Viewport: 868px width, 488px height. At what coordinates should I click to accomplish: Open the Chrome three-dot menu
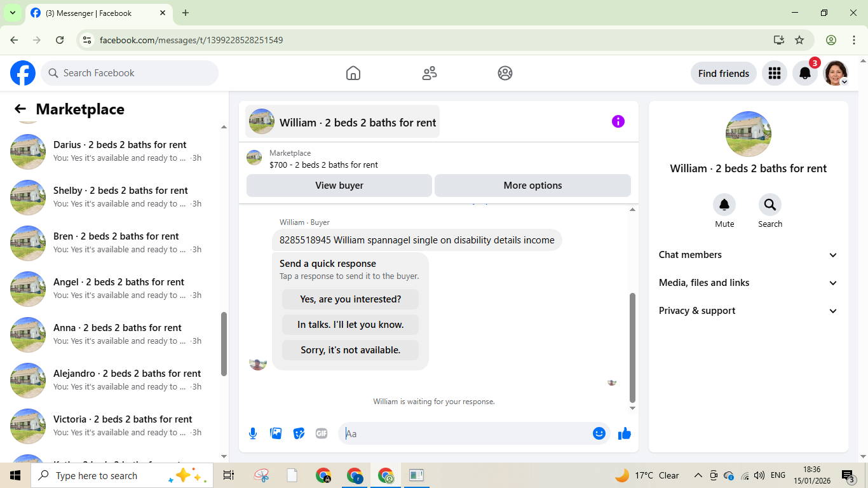tap(854, 40)
